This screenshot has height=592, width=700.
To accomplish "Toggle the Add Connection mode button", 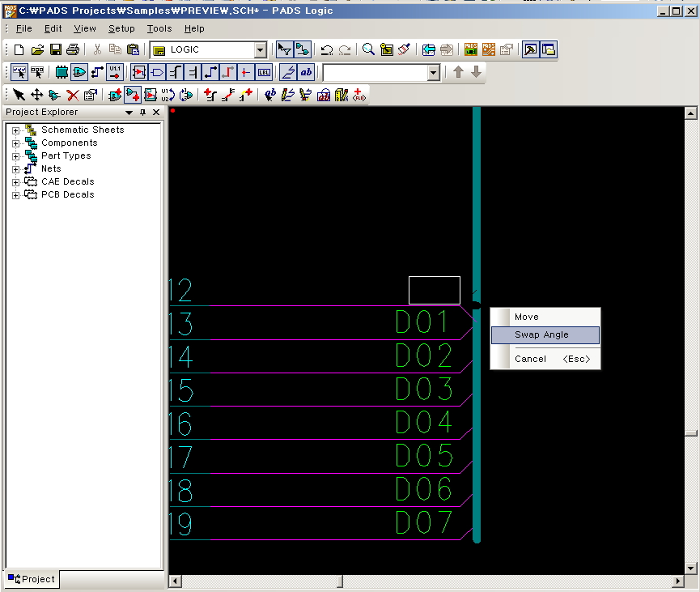I will point(133,95).
